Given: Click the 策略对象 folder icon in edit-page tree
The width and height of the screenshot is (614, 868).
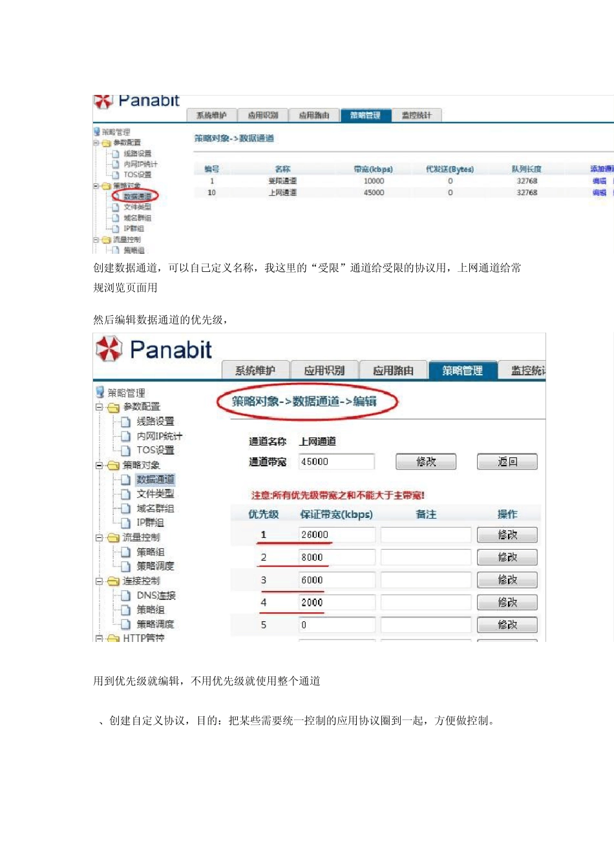Looking at the screenshot, I should (114, 465).
